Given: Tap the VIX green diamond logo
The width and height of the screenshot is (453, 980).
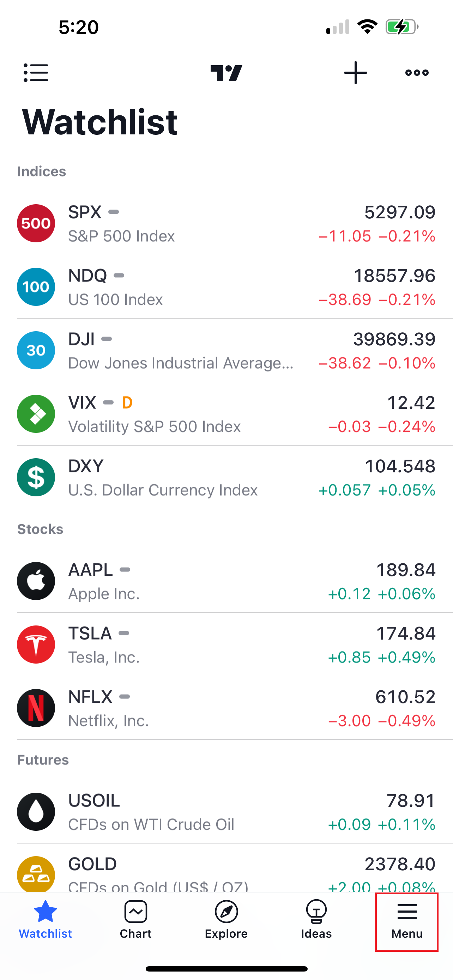Looking at the screenshot, I should pos(36,414).
